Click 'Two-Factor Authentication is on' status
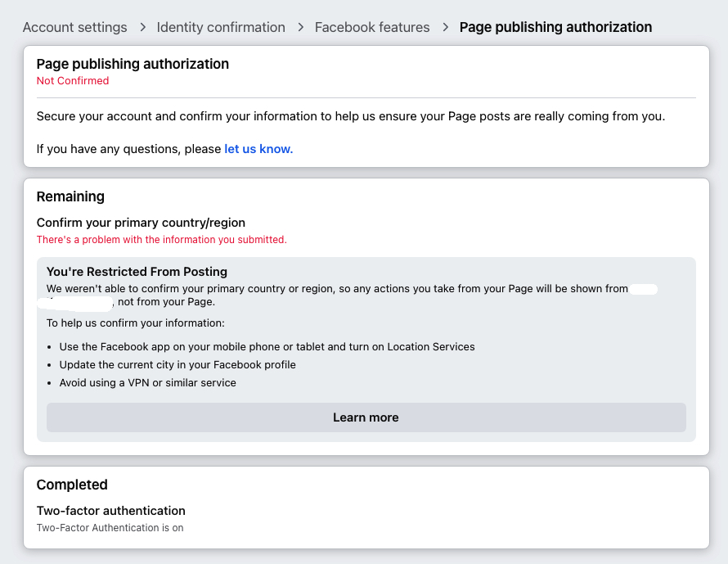The image size is (728, 564). point(110,528)
